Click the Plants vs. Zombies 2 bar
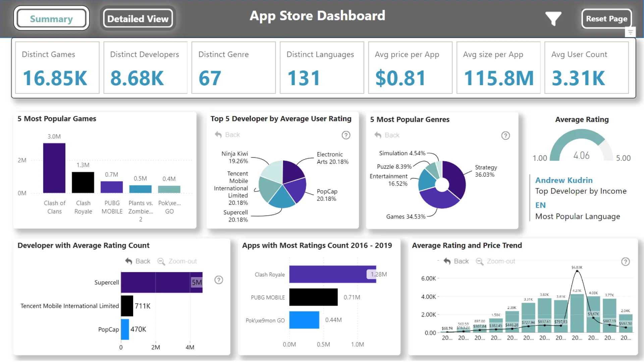 (140, 189)
